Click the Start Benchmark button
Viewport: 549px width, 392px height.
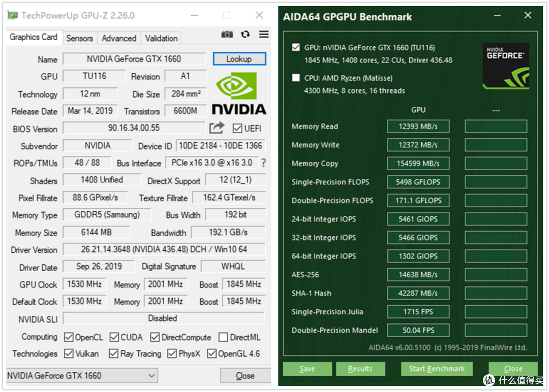(437, 369)
